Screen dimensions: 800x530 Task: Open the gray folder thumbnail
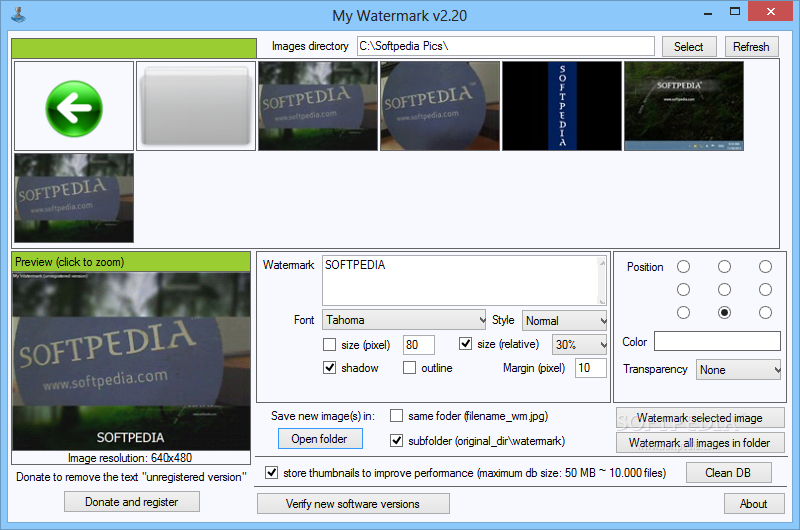coord(196,106)
